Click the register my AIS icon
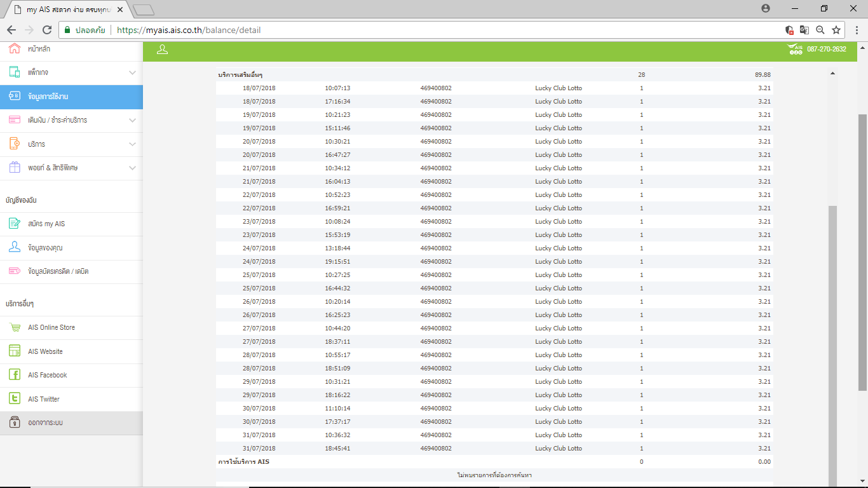Image resolution: width=868 pixels, height=488 pixels. pyautogui.click(x=15, y=224)
